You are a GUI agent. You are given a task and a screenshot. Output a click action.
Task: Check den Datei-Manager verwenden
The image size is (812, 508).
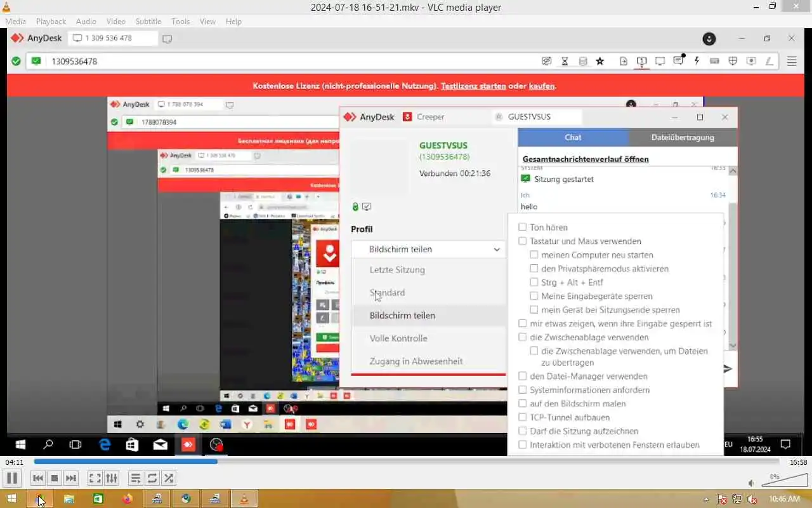click(x=523, y=376)
